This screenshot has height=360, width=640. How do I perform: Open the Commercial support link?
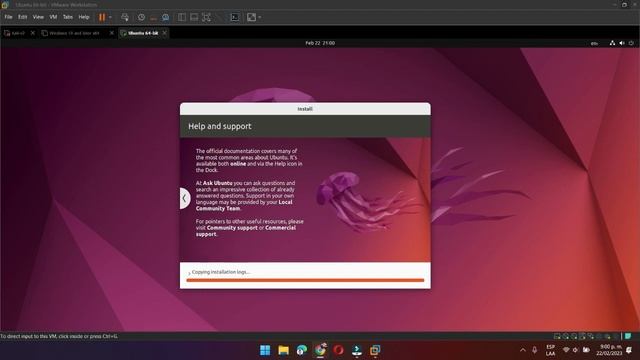246,231
